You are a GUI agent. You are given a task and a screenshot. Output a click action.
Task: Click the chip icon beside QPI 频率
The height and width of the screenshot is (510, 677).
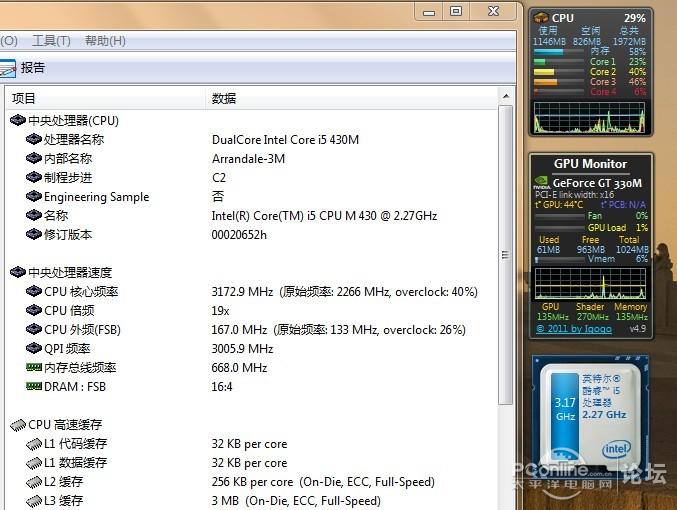pyautogui.click(x=33, y=348)
